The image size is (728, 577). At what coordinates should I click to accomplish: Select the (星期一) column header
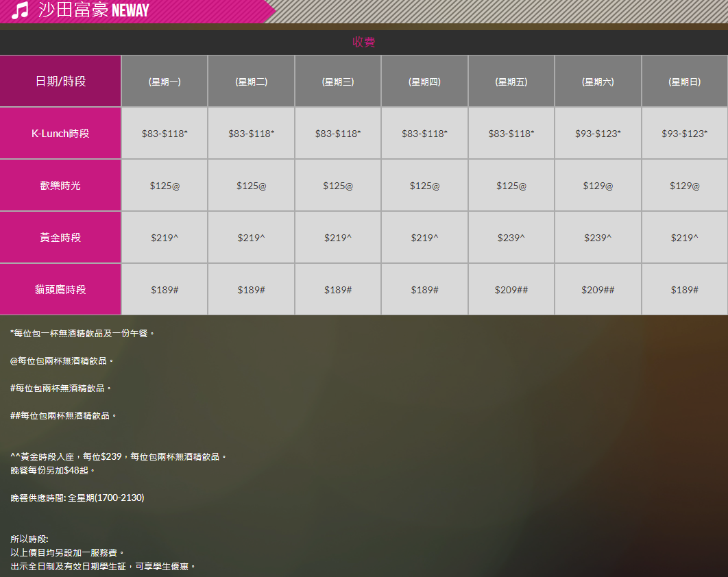point(165,82)
